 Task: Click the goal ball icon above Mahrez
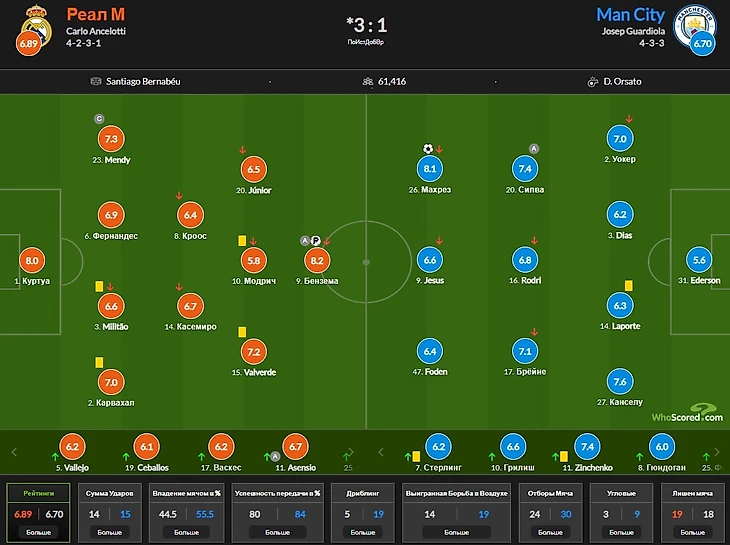428,149
